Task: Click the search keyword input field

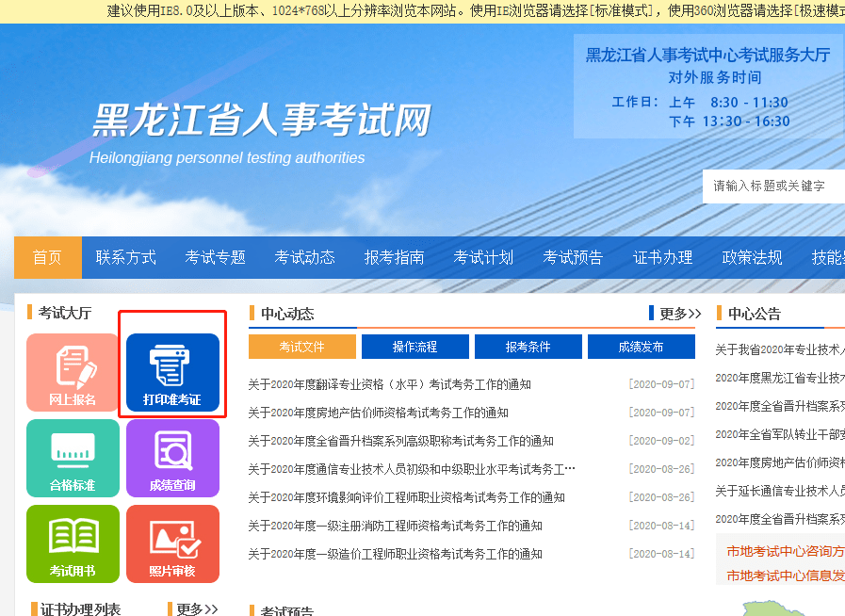Action: pos(772,187)
